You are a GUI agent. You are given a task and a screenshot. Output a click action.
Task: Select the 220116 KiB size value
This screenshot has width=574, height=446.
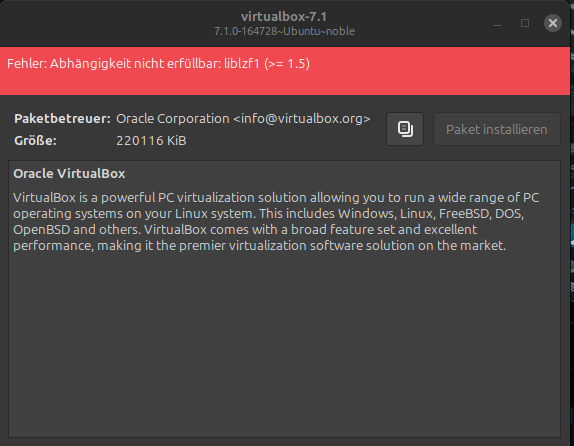tap(151, 141)
